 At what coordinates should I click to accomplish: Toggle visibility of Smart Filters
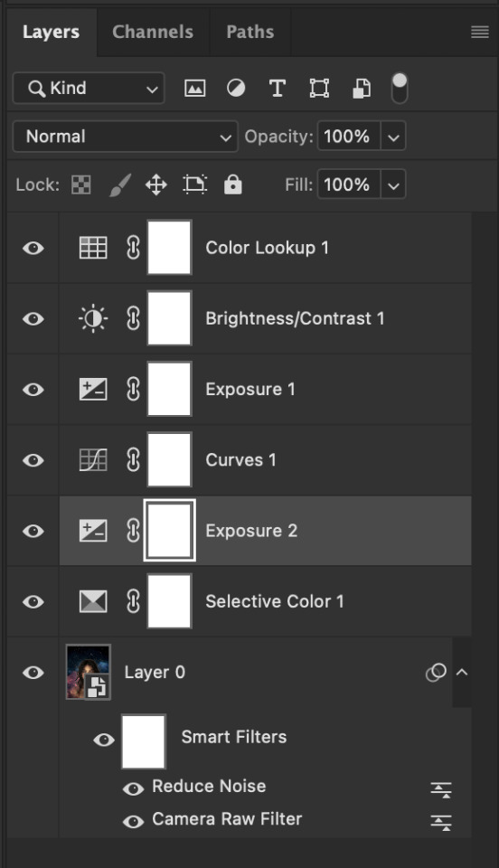point(103,740)
